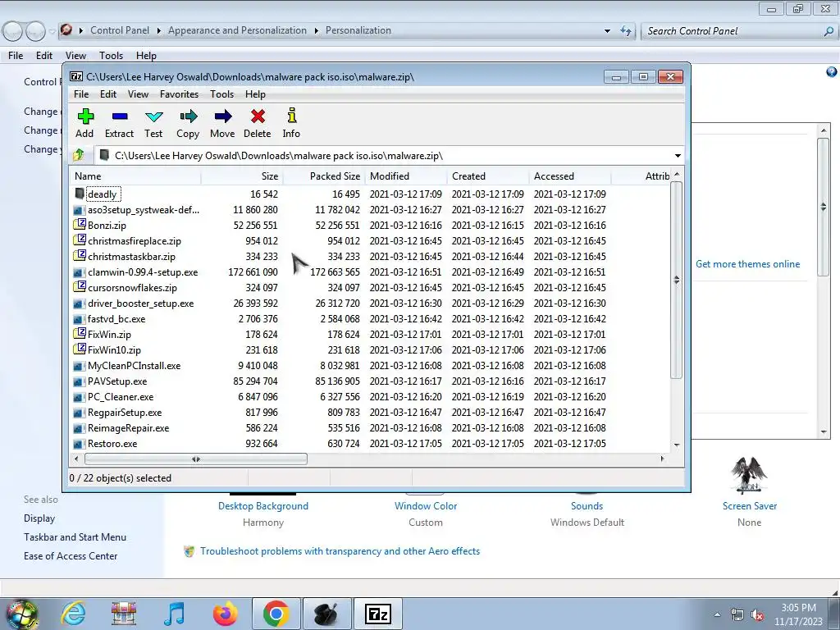Click the muted volume tray icon

[x=757, y=615]
